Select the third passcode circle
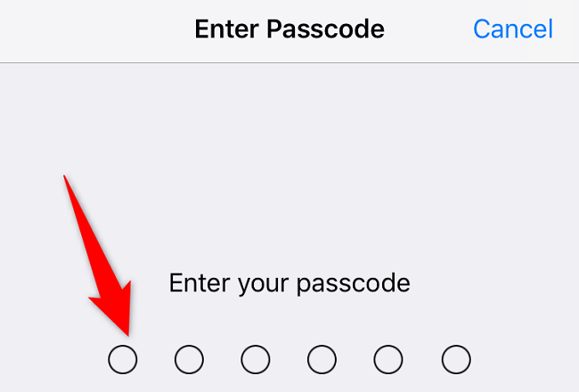 256,360
